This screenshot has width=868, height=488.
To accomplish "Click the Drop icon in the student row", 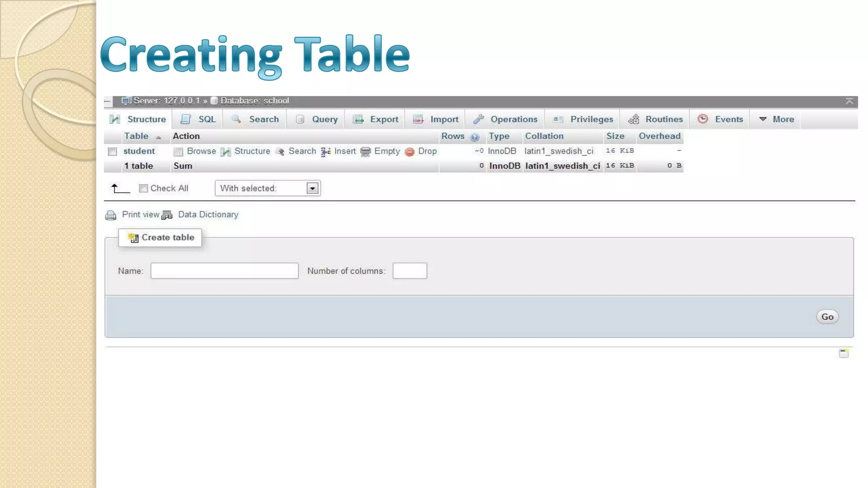I will pos(409,152).
